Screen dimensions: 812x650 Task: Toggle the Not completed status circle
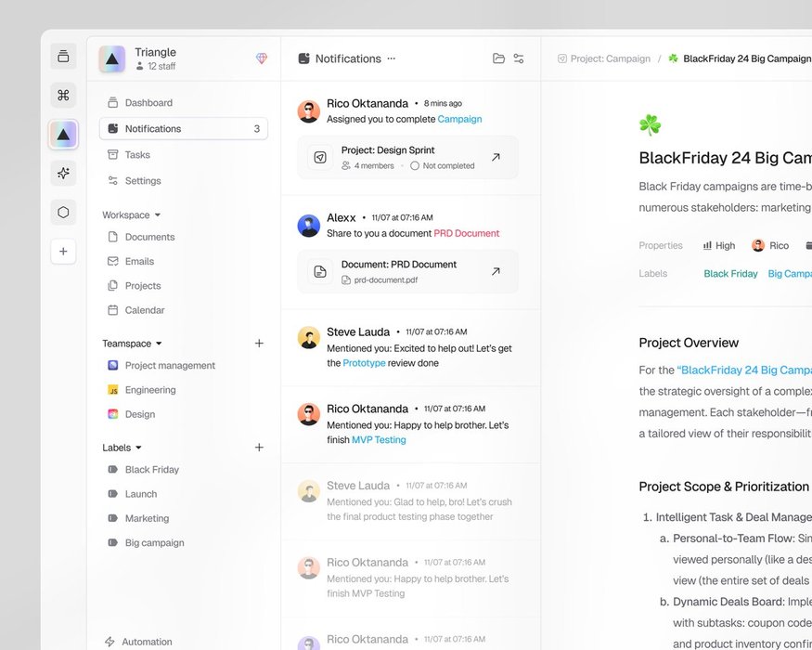pos(414,166)
